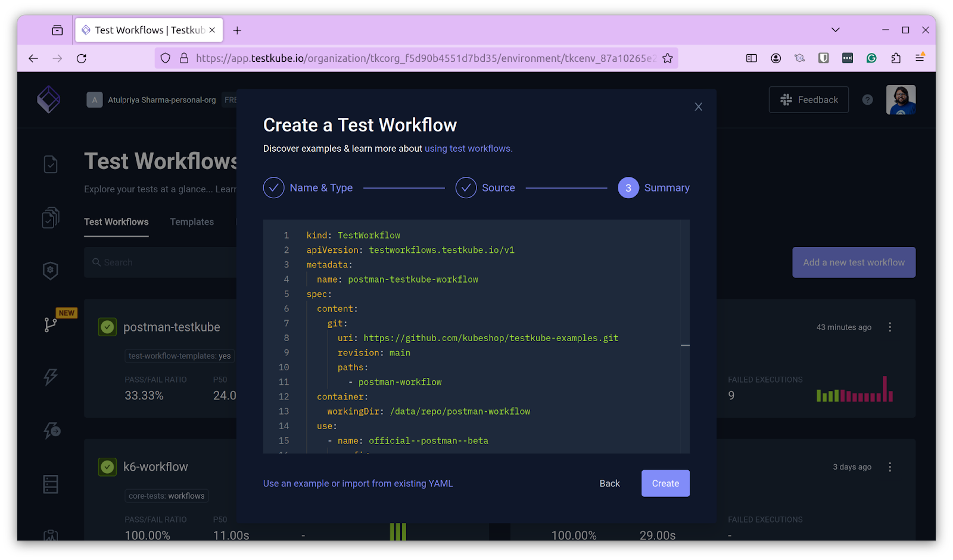Click the Testkube logo in sidebar
This screenshot has height=560, width=953.
point(49,99)
